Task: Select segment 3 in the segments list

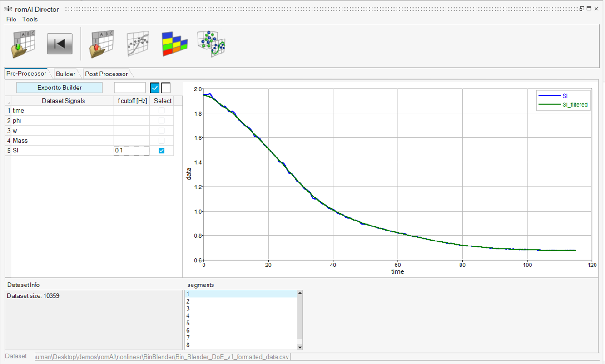Action: pyautogui.click(x=241, y=309)
